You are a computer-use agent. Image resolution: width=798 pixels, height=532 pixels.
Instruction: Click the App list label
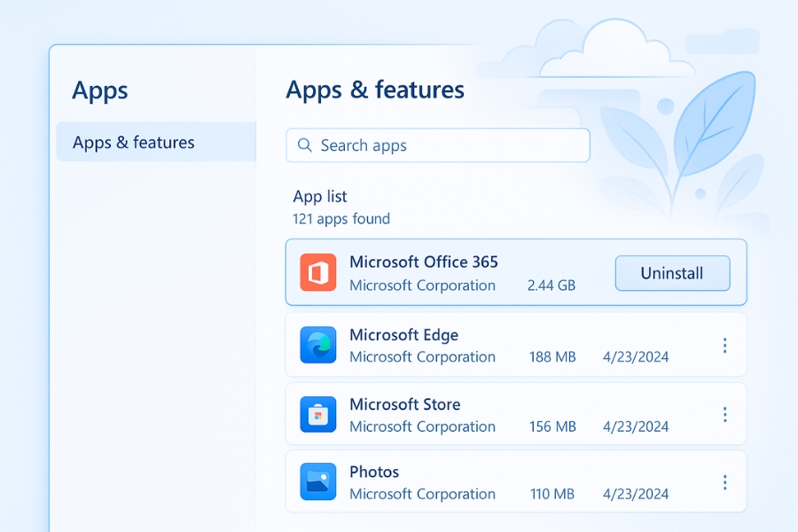coord(319,197)
